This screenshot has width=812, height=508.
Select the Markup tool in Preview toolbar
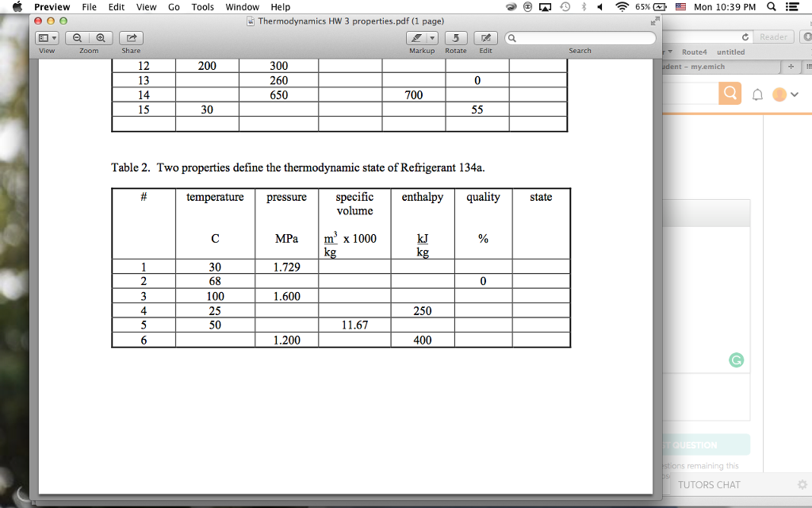[x=416, y=37]
